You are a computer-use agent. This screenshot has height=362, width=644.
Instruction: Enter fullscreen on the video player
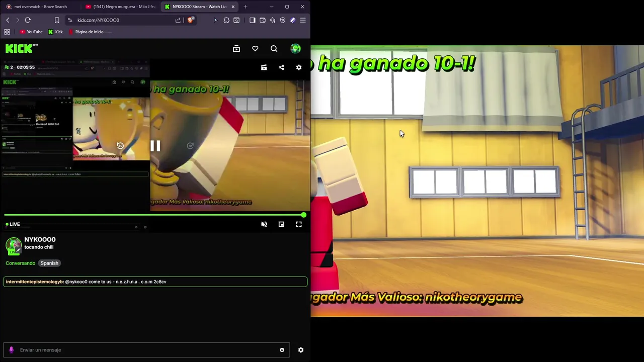pos(299,224)
